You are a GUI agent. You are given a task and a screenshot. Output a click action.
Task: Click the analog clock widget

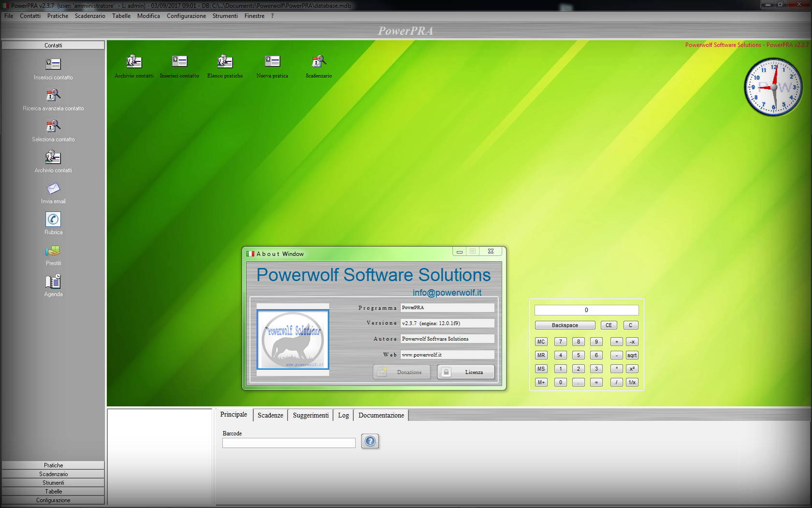[x=773, y=87]
